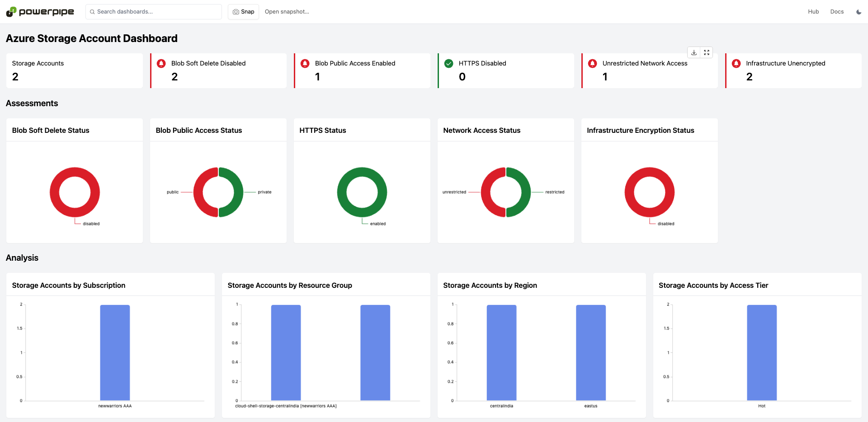868x422 pixels.
Task: Click the Infrastructure Unencrypted alert icon
Action: point(736,63)
